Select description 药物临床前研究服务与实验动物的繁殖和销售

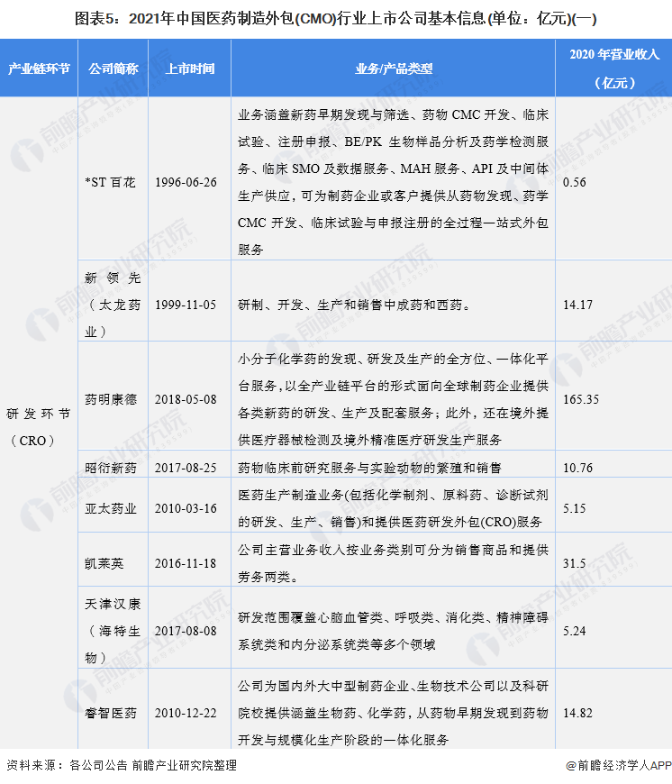(369, 468)
